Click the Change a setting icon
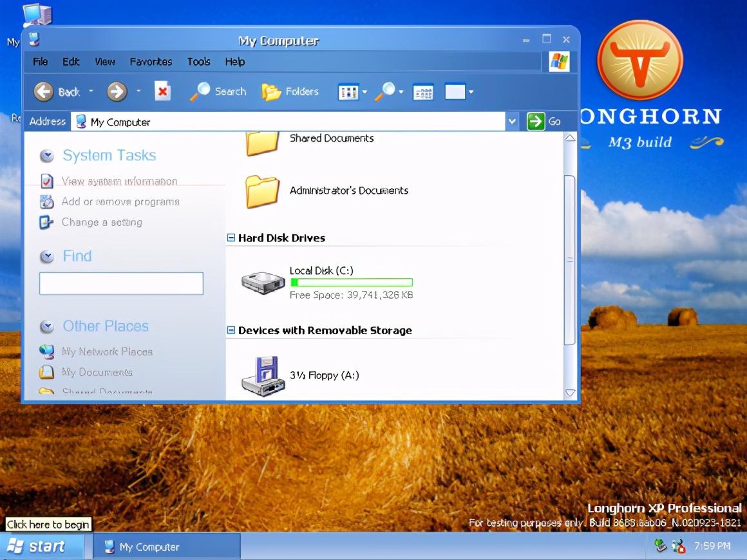Viewport: 747px width, 560px height. (x=46, y=222)
